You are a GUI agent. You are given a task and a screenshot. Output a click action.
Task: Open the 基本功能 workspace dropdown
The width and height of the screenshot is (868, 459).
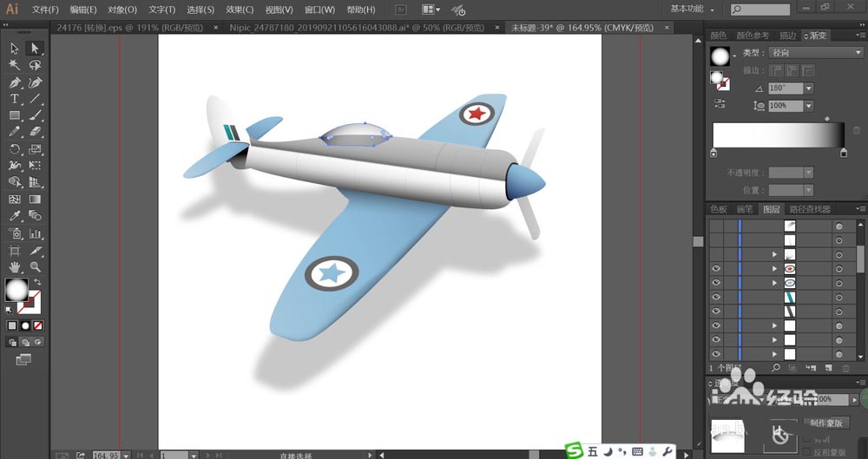click(692, 9)
